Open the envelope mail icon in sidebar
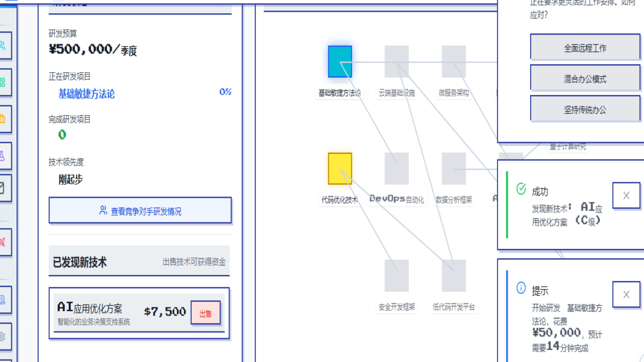This screenshot has height=362, width=644. coord(3,188)
